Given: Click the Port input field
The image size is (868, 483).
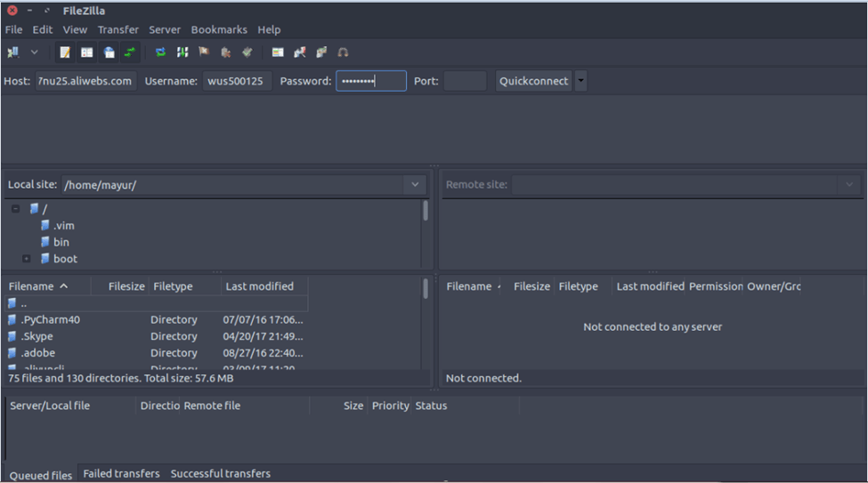Looking at the screenshot, I should [x=465, y=81].
